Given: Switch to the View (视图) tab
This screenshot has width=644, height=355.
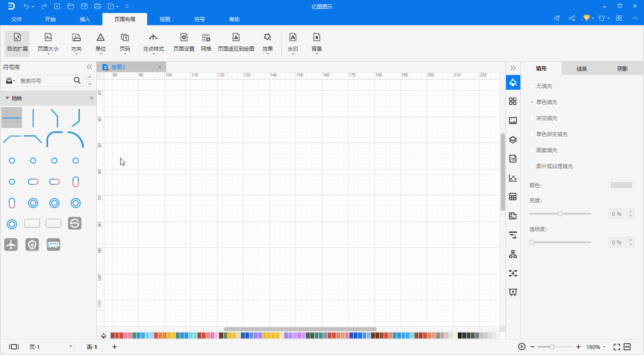Looking at the screenshot, I should click(x=165, y=19).
